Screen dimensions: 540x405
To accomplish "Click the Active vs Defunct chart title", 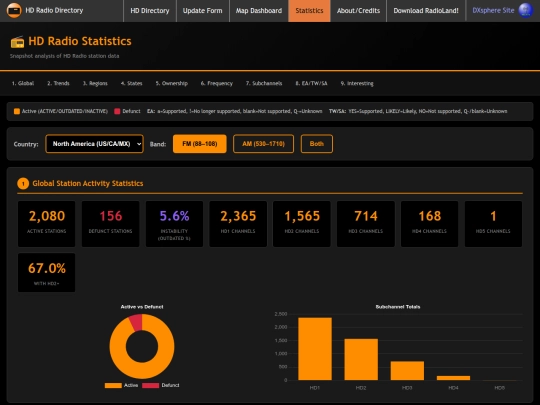I will coord(142,307).
